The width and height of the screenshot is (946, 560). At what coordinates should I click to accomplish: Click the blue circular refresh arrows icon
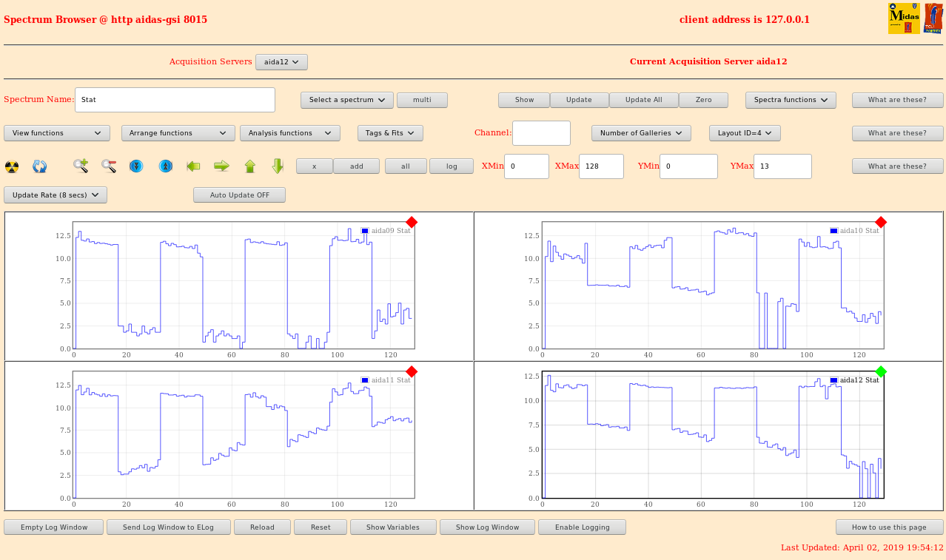tap(40, 166)
